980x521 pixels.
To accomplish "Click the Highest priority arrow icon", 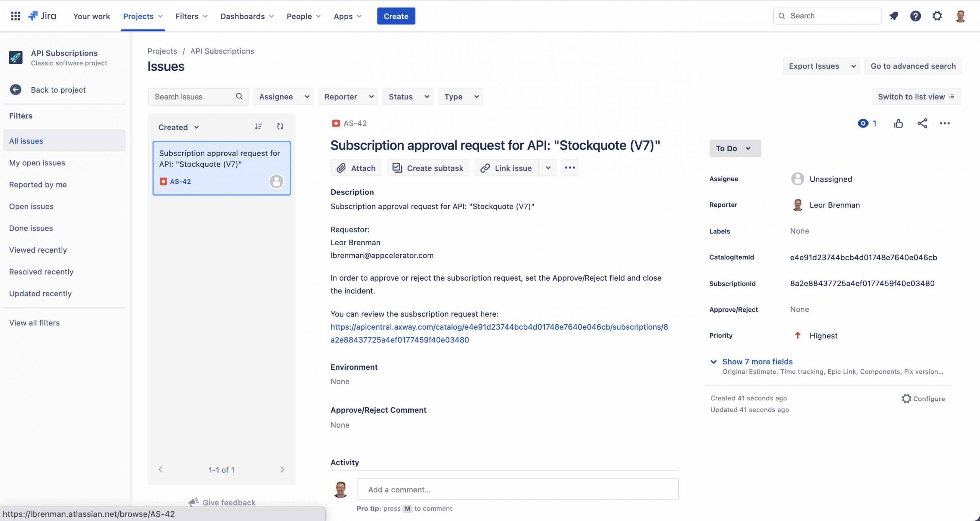I will point(797,335).
